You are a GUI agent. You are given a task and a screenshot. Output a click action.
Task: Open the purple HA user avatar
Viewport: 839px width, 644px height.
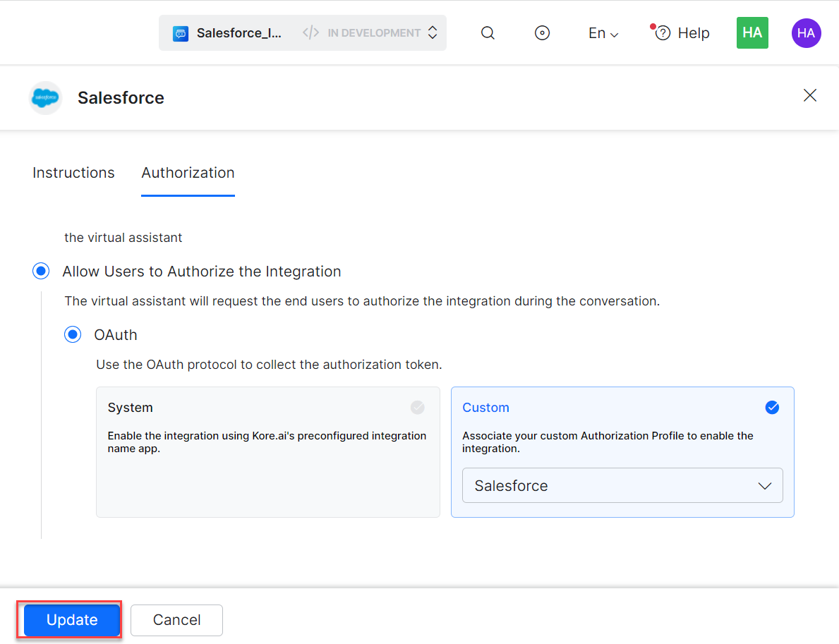(806, 33)
